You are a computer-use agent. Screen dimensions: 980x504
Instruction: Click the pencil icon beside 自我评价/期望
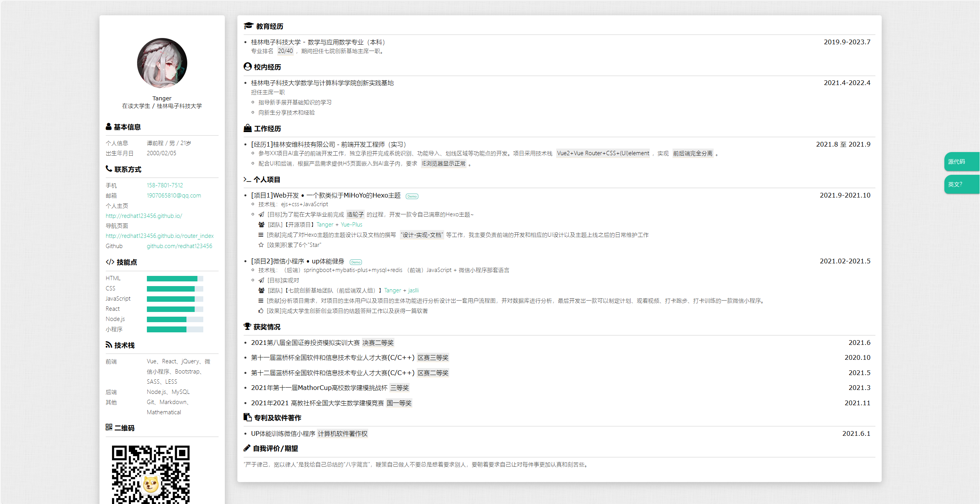coord(247,448)
